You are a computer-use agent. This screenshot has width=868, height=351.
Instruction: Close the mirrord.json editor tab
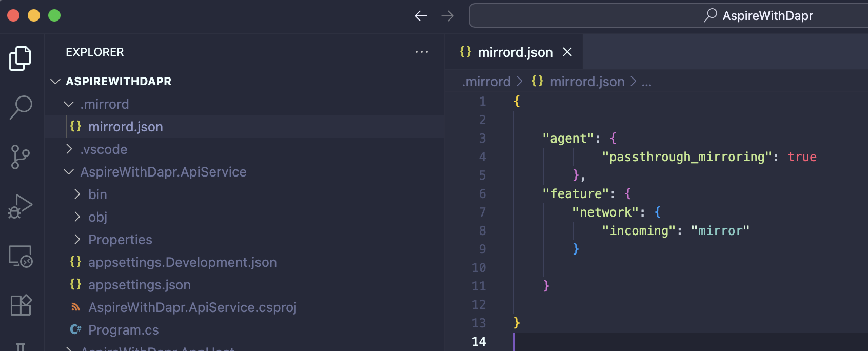[567, 52]
